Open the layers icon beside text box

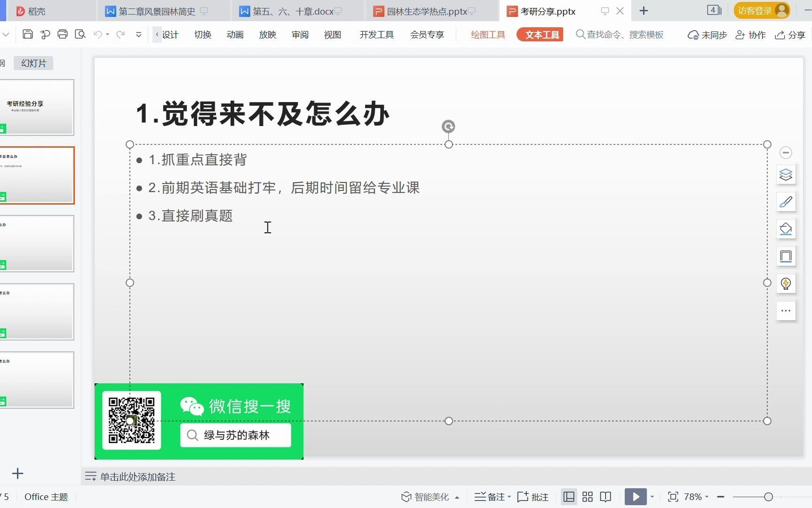point(786,175)
